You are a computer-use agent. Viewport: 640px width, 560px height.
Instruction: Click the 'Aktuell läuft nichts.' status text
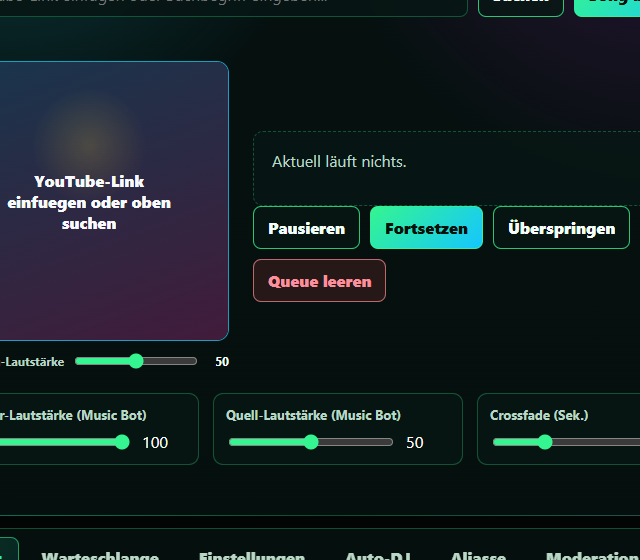tap(339, 162)
